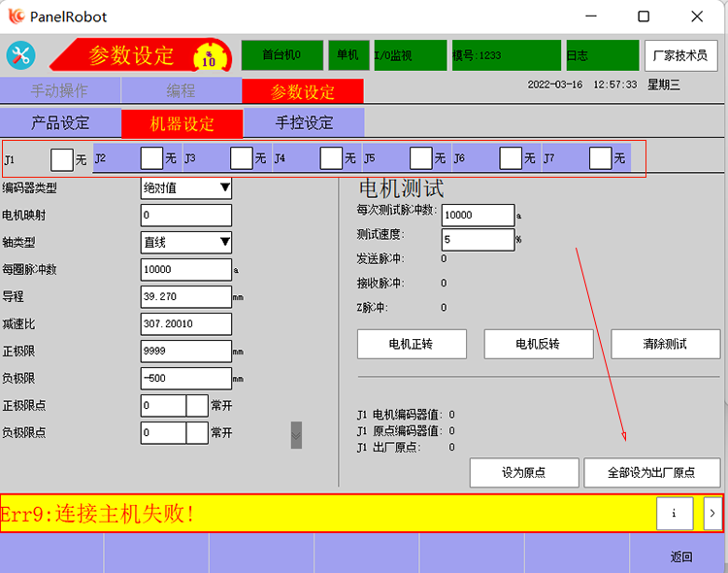Click the speed gauge icon showing 10
The height and width of the screenshot is (573, 728).
tap(208, 56)
